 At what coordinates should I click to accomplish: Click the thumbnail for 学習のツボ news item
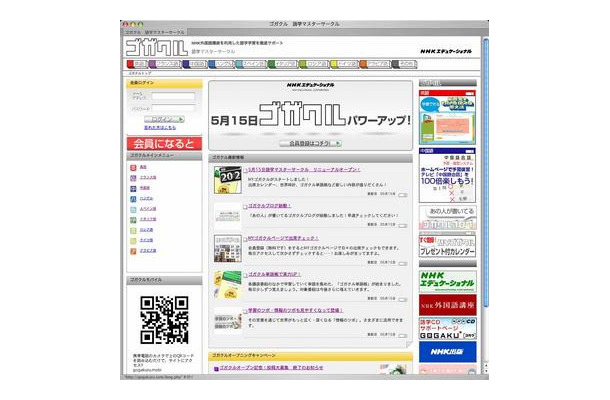(x=228, y=321)
